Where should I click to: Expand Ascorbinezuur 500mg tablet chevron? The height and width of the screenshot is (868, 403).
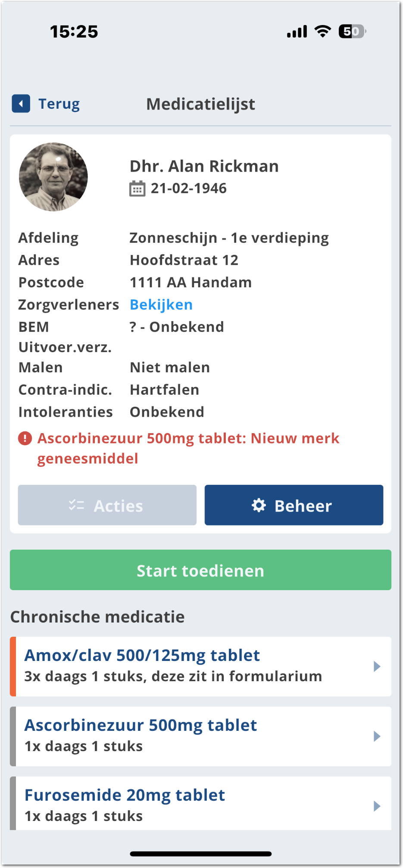pos(377,736)
